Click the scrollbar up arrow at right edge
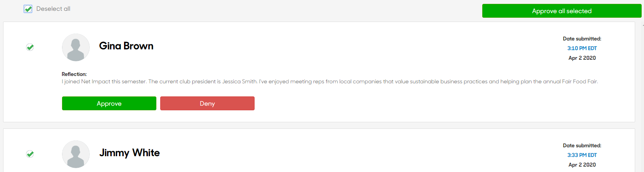The image size is (644, 172). point(643,25)
